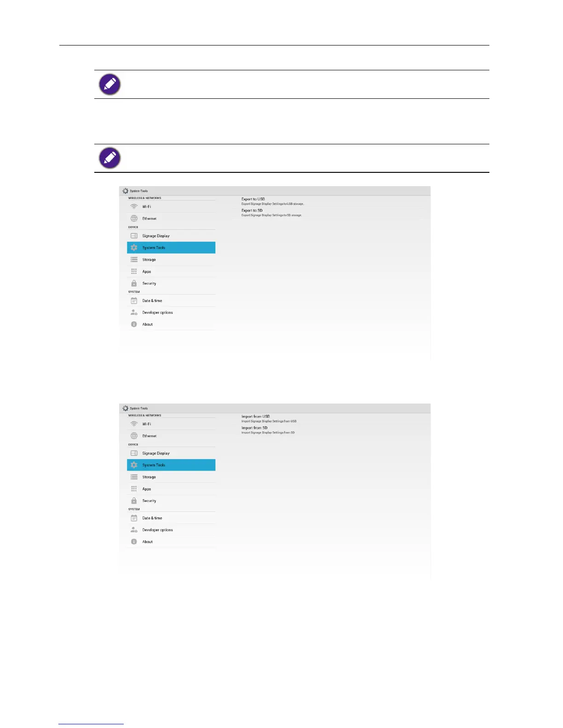Open Signage Display in the Import screenshot sidebar
This screenshot has height=728, width=563.
156,453
